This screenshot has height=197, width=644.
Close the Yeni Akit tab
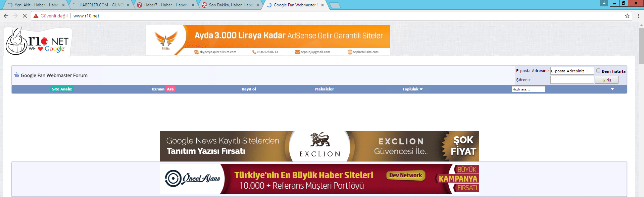pyautogui.click(x=63, y=5)
